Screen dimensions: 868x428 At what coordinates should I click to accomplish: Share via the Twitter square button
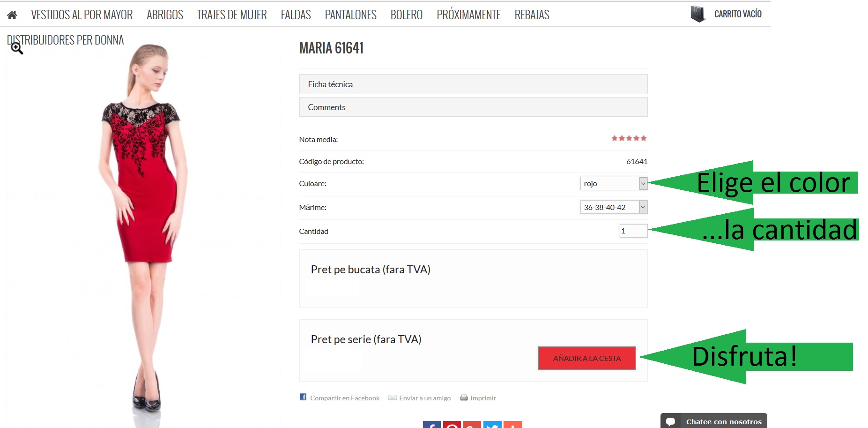(x=492, y=425)
